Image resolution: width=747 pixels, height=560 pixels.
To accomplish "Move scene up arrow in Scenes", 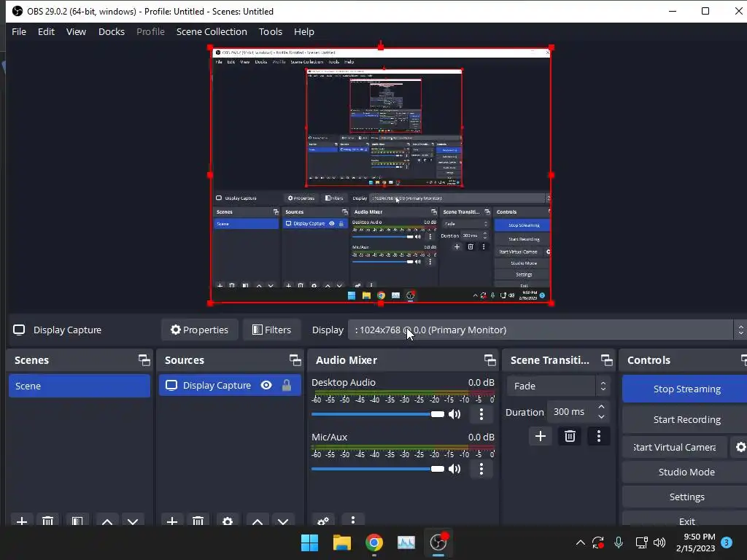I will tap(107, 521).
